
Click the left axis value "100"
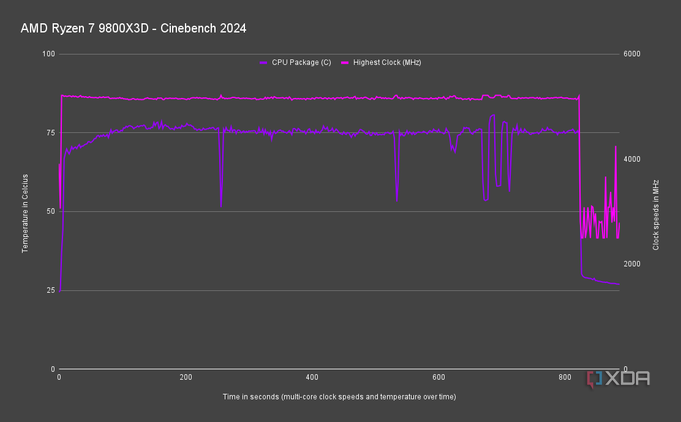[49, 54]
